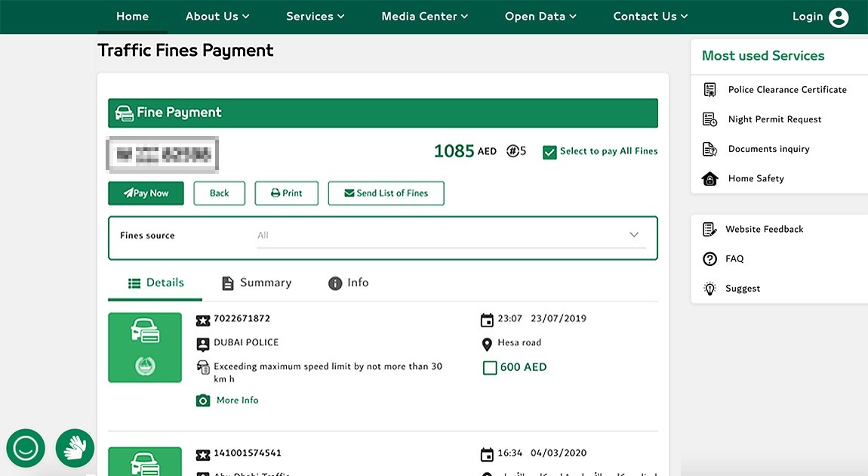868x476 pixels.
Task: Open the live chat smiley icon
Action: point(26,448)
